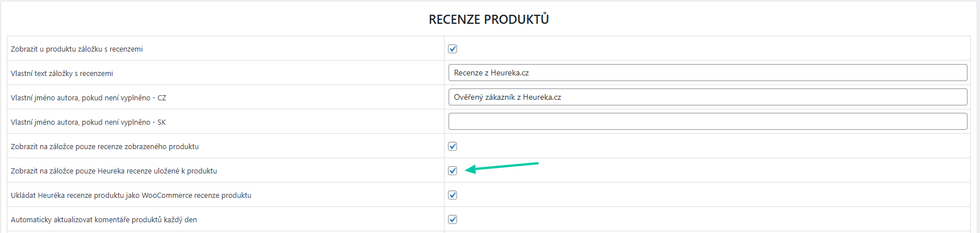Toggle checkbox for pouze recenze zobrazeného produktu

pos(453,146)
